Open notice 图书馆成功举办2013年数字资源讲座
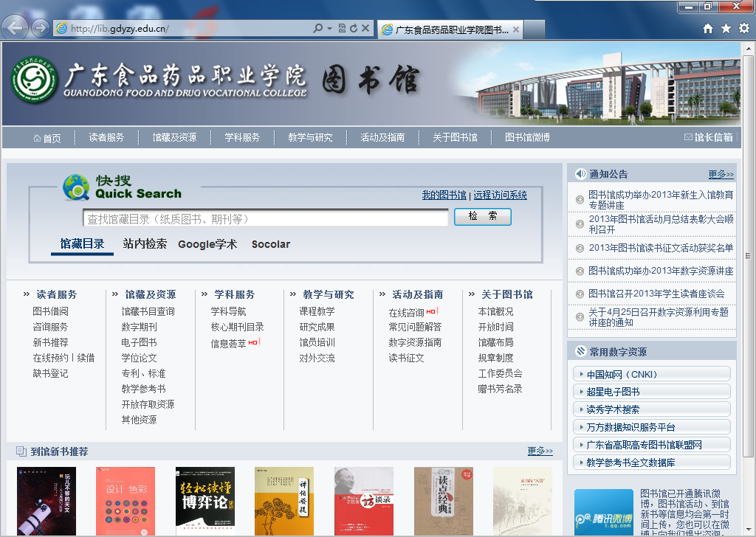 point(661,271)
